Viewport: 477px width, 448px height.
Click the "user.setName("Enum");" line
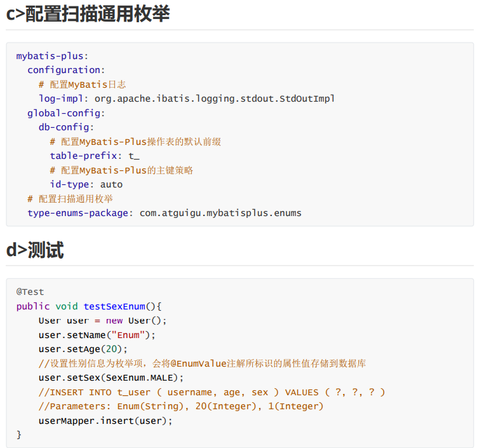97,334
